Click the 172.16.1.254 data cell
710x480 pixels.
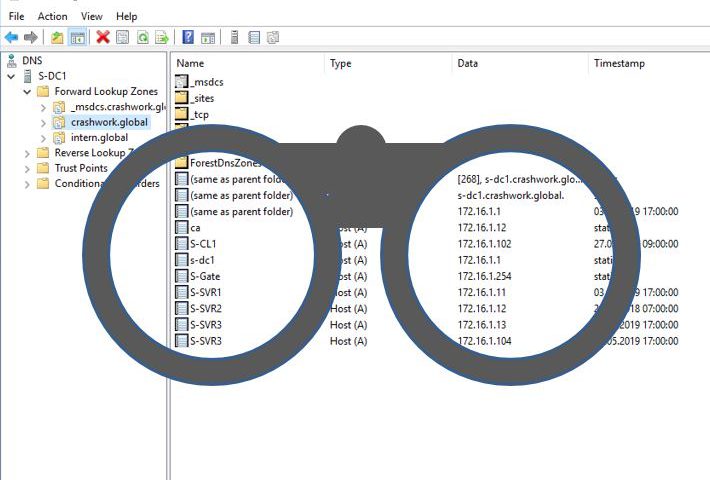pyautogui.click(x=484, y=276)
